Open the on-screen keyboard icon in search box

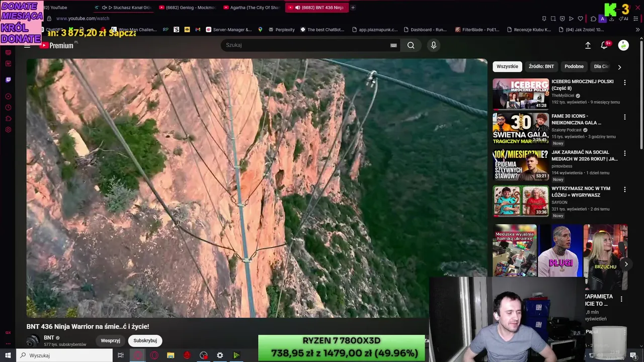click(393, 45)
